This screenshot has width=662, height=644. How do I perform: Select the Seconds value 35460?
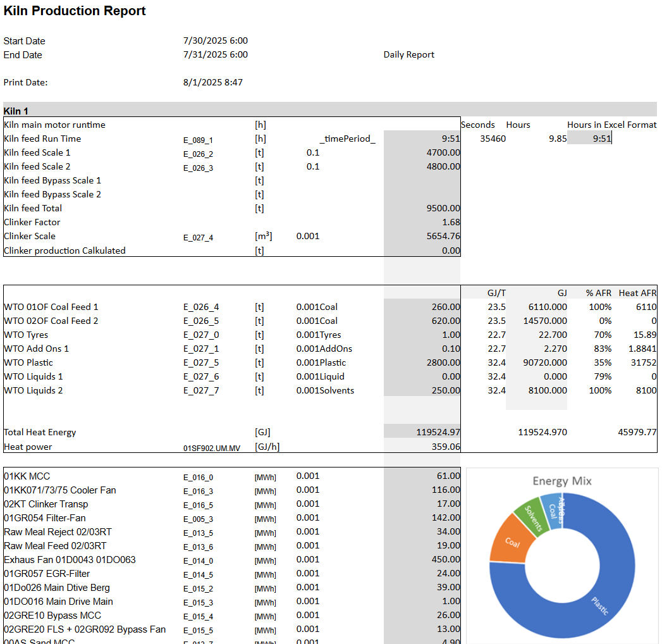click(493, 139)
